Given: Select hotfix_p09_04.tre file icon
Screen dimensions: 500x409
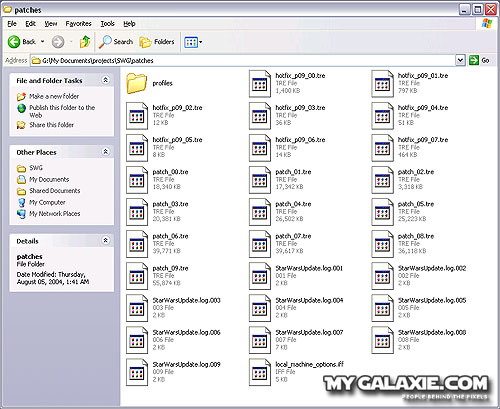Looking at the screenshot, I should (x=382, y=116).
